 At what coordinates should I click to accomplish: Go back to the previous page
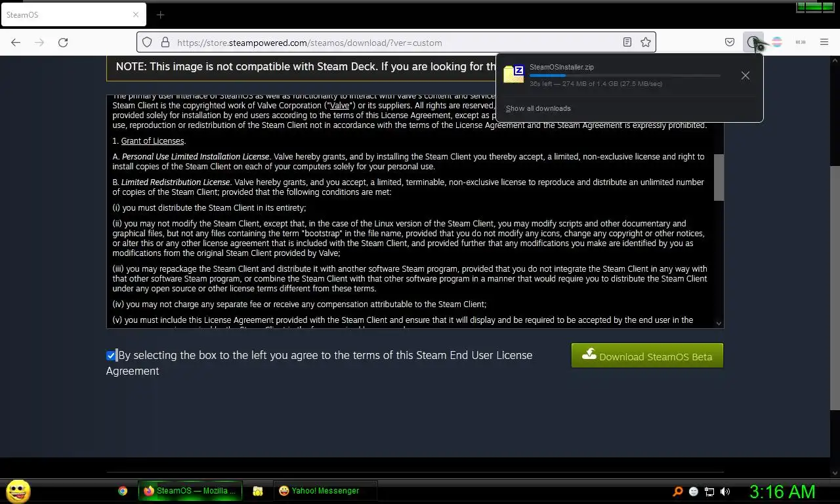click(x=16, y=43)
